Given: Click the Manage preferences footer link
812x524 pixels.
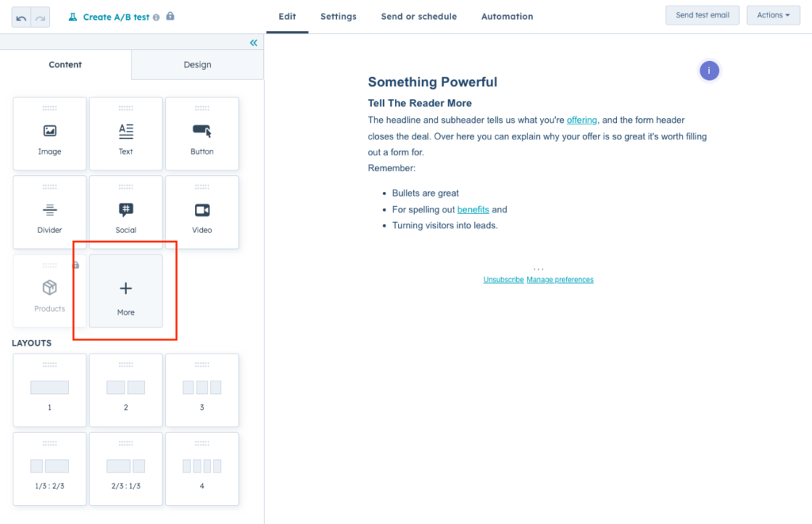Looking at the screenshot, I should 560,280.
